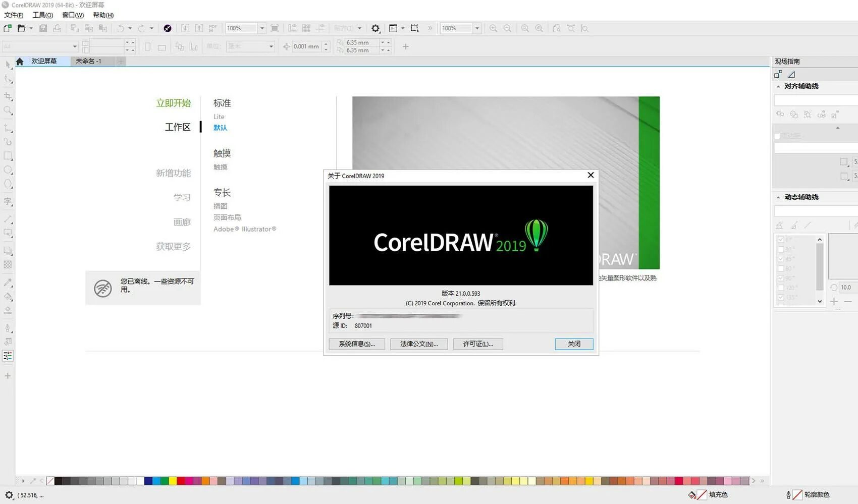Click the Zoom In magnifier icon
The image size is (858, 504).
[x=493, y=28]
